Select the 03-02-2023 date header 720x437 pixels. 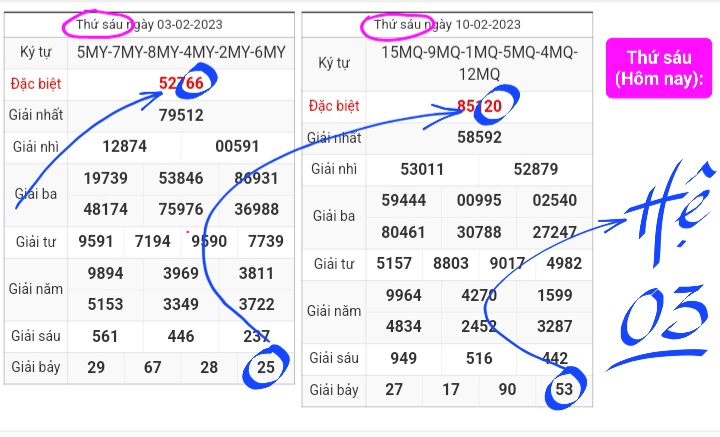coord(152,24)
